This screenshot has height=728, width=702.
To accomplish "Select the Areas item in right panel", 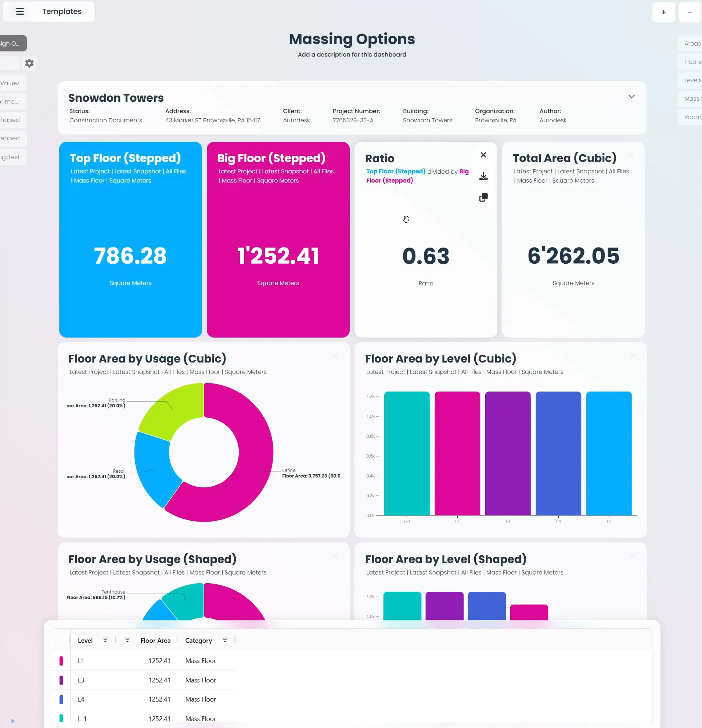I will 692,43.
